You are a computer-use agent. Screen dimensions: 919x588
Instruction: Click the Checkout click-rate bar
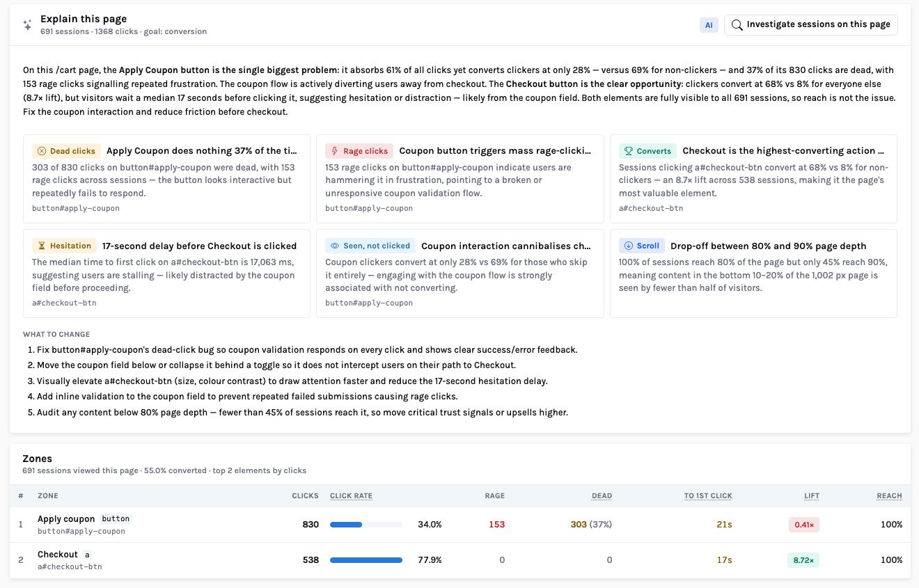click(x=366, y=560)
